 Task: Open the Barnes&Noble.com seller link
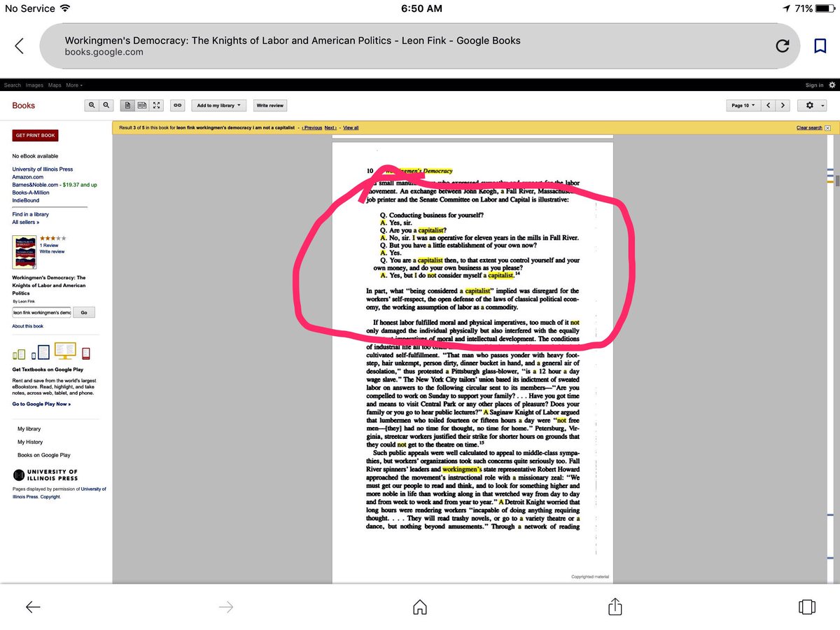[x=35, y=185]
